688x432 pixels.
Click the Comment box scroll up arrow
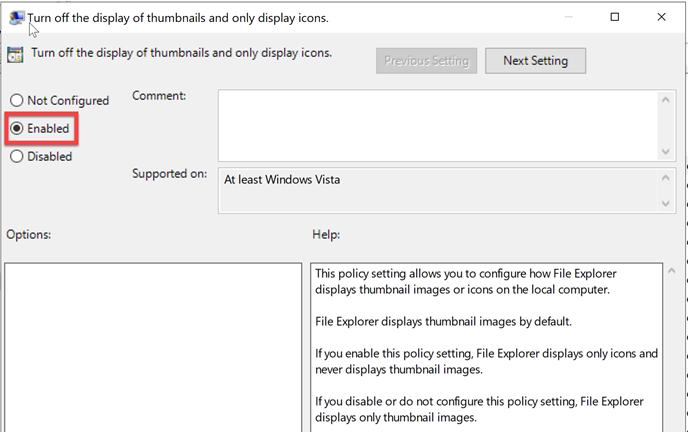tap(666, 100)
